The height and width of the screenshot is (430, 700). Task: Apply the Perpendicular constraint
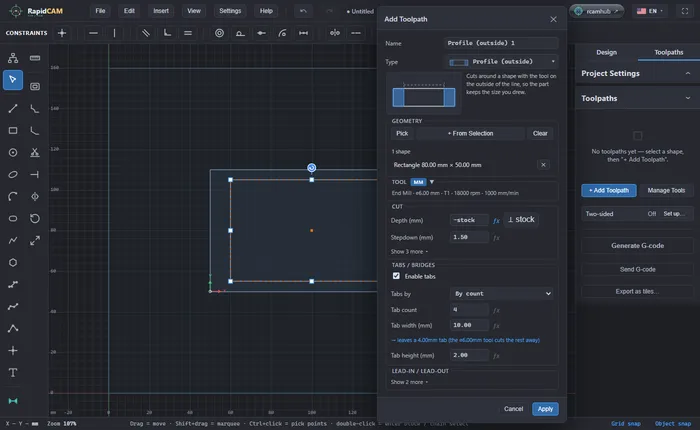click(x=167, y=33)
